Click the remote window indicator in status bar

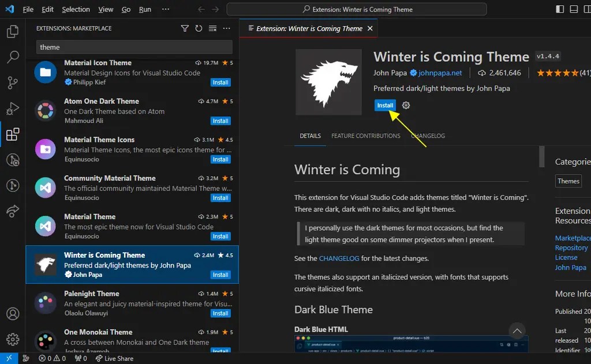point(9,358)
